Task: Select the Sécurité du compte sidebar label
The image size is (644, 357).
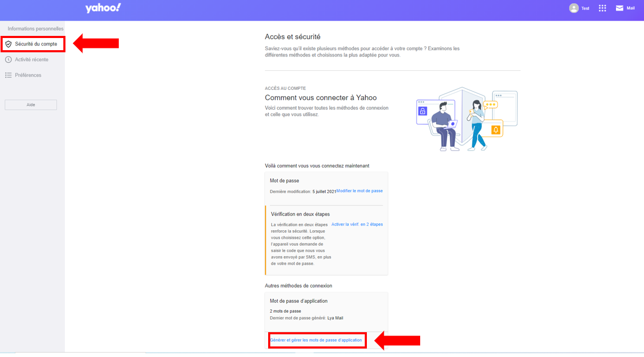Action: pos(36,44)
